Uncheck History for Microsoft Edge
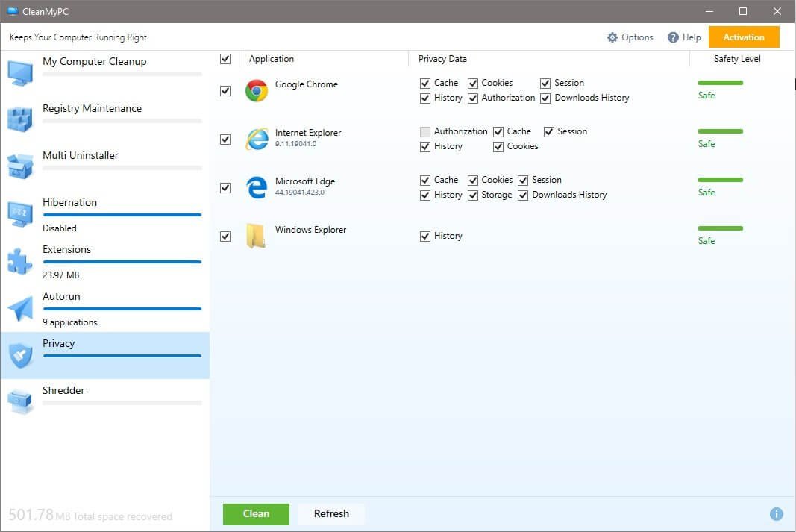 click(425, 195)
